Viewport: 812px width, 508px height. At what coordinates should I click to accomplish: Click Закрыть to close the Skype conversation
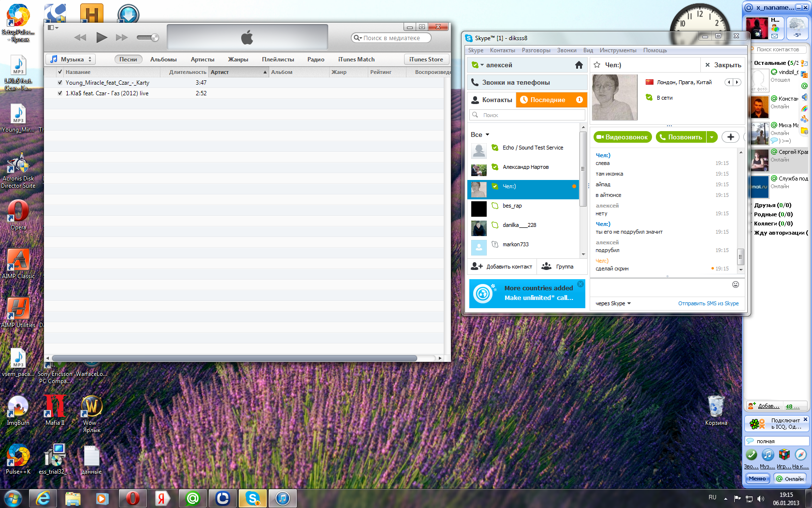pos(723,65)
